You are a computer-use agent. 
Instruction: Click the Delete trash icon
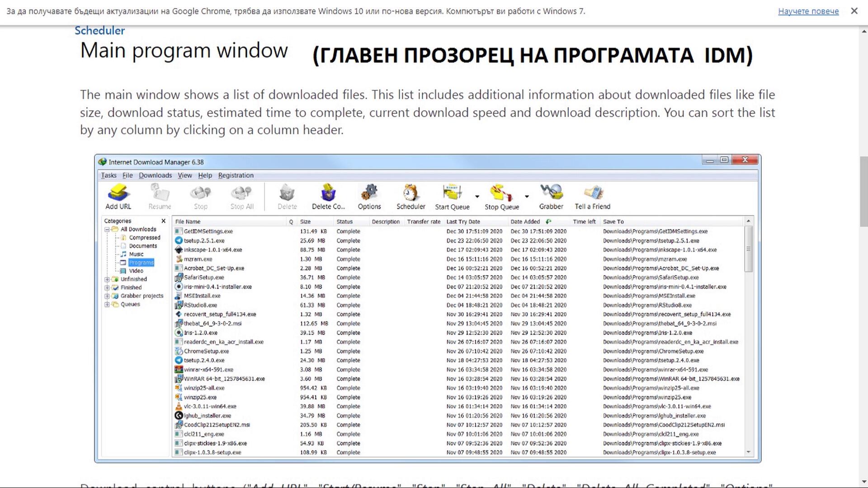pos(287,193)
